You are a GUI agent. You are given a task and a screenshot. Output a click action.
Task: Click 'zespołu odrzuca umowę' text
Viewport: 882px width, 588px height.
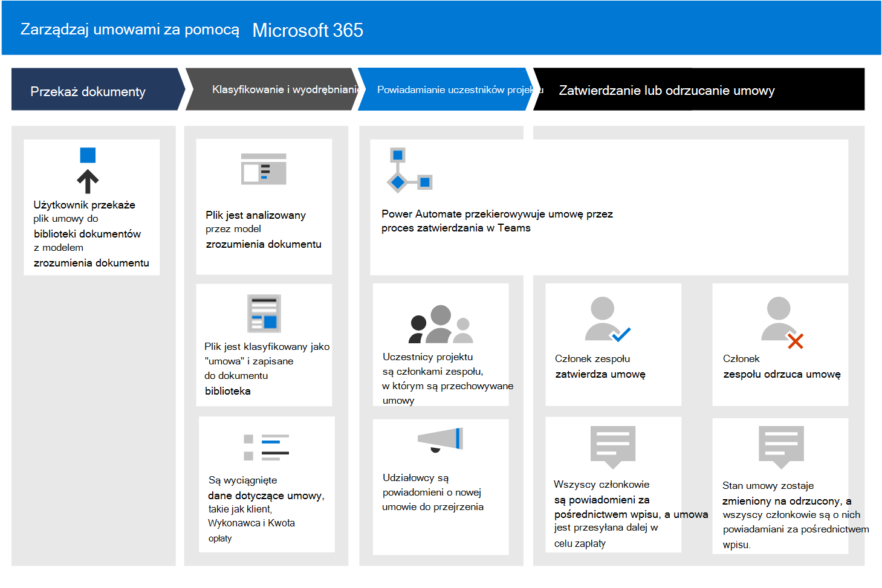[x=782, y=374]
